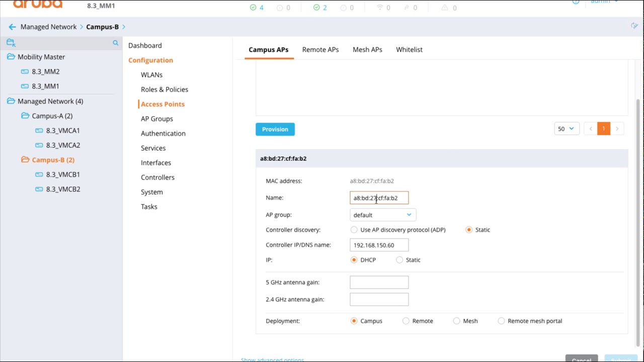Click the 8.3_MM1 device icon in tree

25,86
